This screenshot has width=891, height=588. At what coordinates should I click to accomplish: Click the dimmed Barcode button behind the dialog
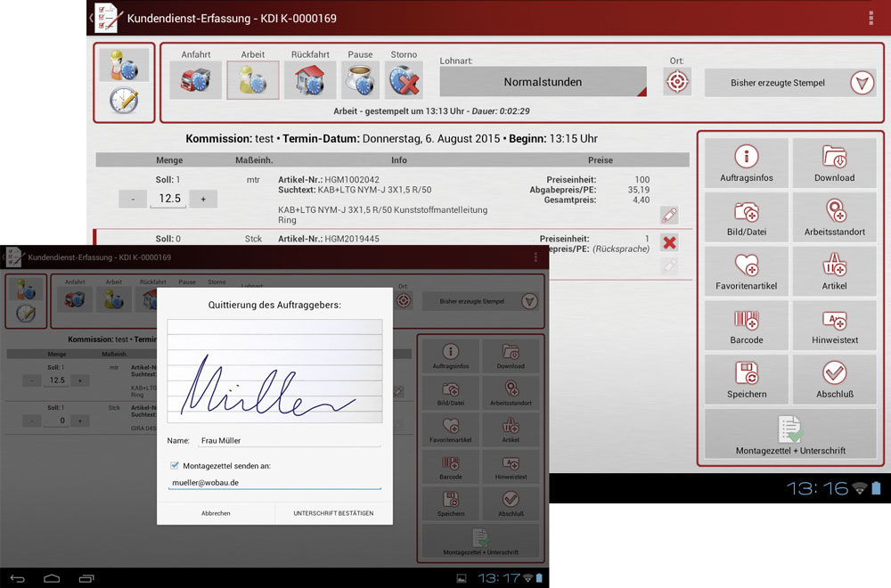tap(451, 467)
